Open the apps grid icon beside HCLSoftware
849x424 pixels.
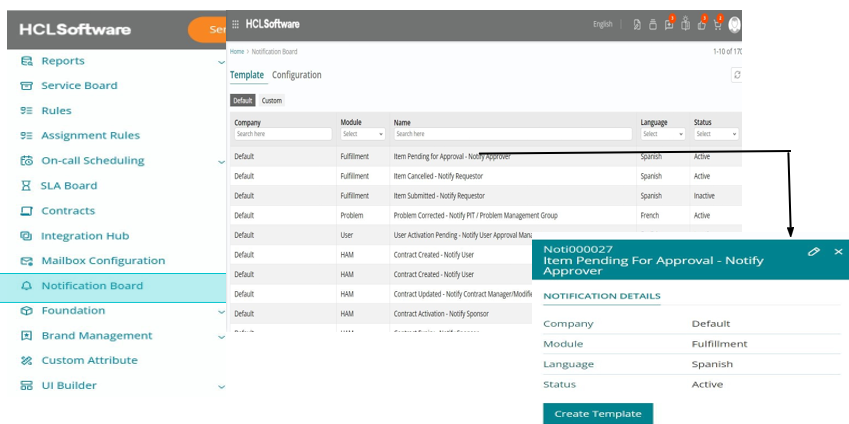click(x=236, y=24)
